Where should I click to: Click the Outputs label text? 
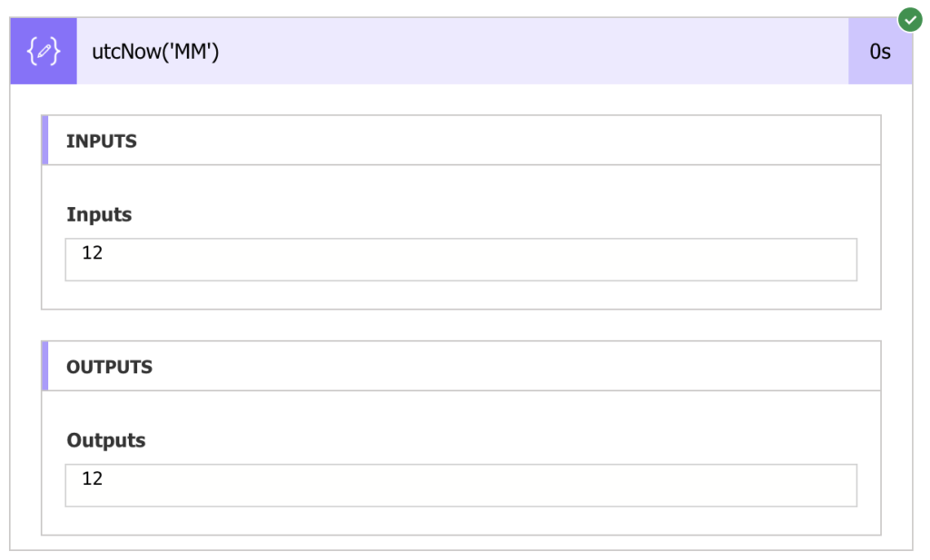[105, 441]
